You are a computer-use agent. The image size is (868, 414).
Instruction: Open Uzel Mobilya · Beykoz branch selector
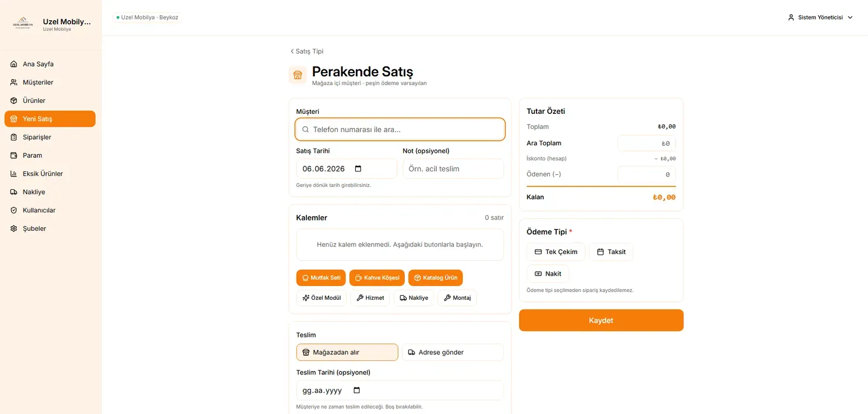tap(147, 17)
